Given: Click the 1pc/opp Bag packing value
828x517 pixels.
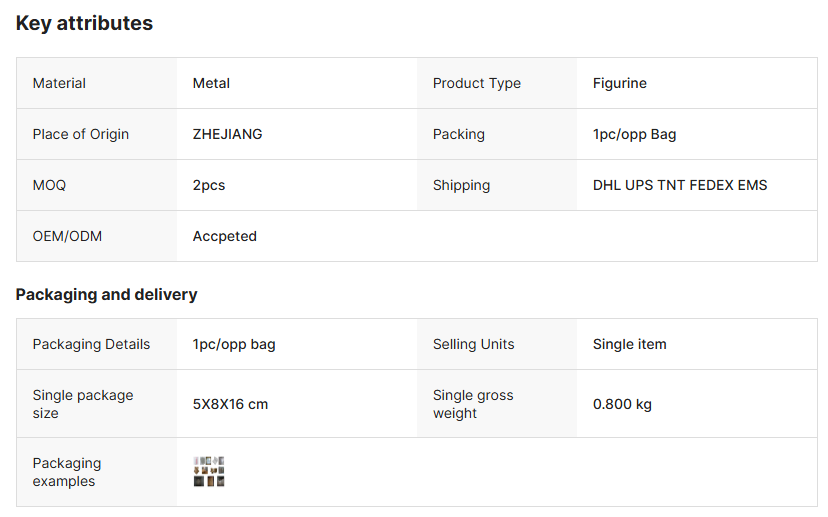Looking at the screenshot, I should coord(634,134).
